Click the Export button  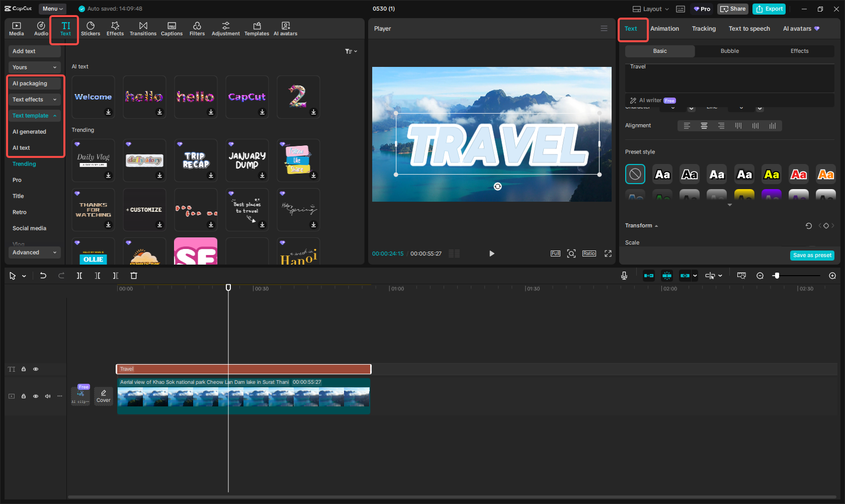(x=769, y=9)
